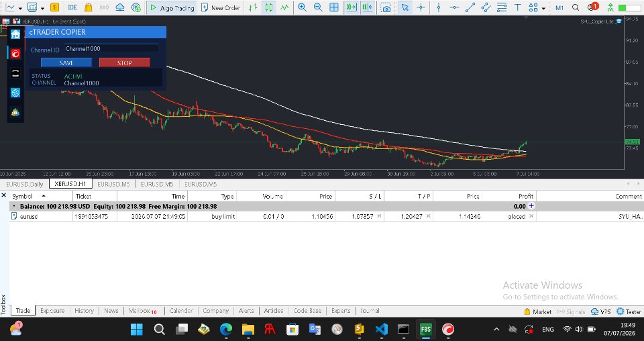This screenshot has width=644, height=341.
Task: Open Market in the status bar
Action: pos(537,312)
